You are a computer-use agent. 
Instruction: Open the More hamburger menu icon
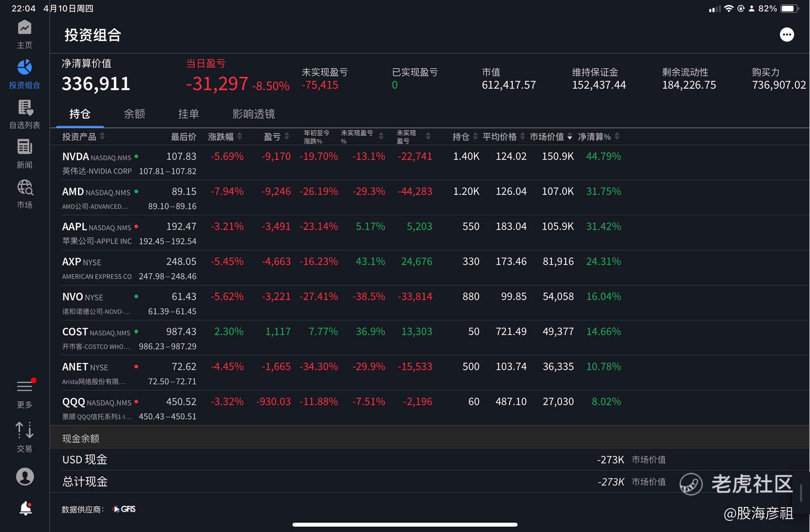coord(25,387)
